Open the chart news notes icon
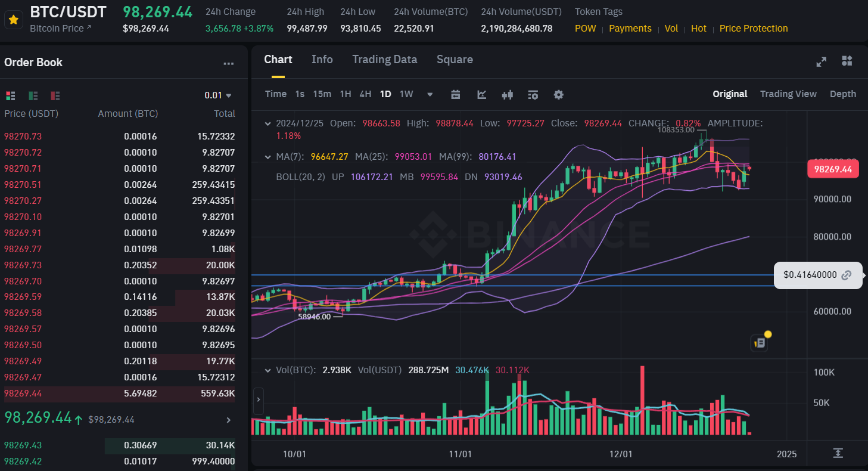Screen dimensions: 868x471 click(760, 342)
